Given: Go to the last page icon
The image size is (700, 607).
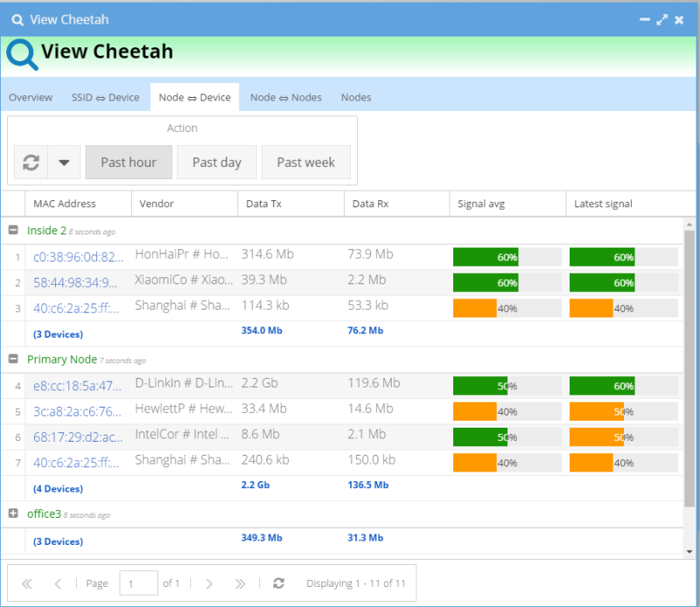Looking at the screenshot, I should pyautogui.click(x=240, y=583).
